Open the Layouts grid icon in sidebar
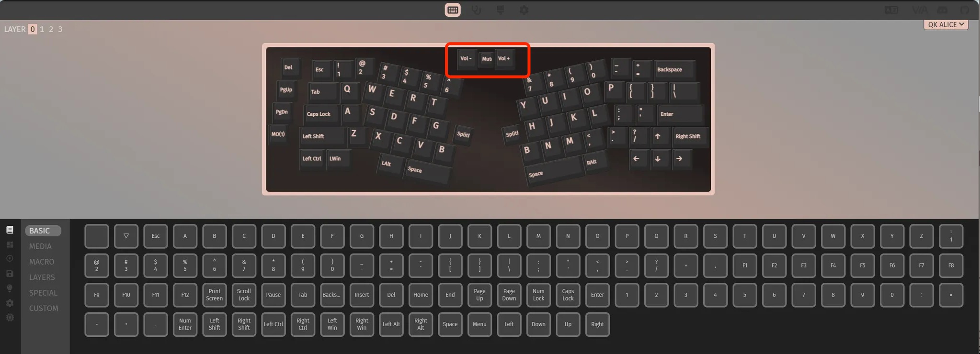The height and width of the screenshot is (354, 980). (x=10, y=245)
